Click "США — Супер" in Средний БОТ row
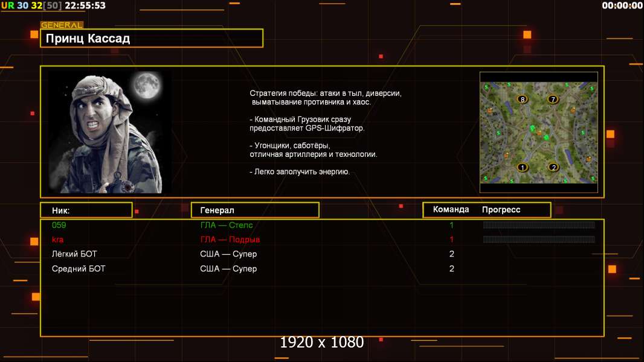 pyautogui.click(x=228, y=268)
